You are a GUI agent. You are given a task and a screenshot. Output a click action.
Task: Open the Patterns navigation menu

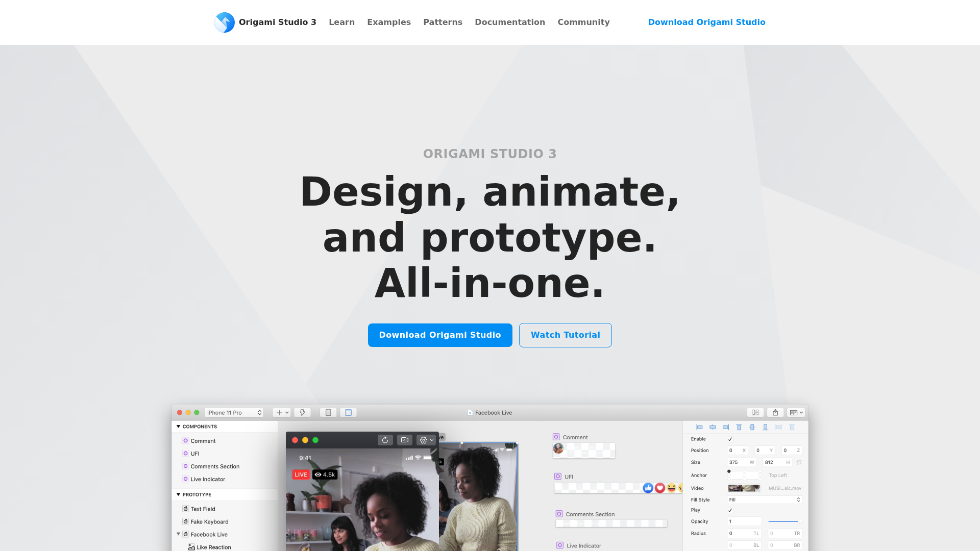443,22
